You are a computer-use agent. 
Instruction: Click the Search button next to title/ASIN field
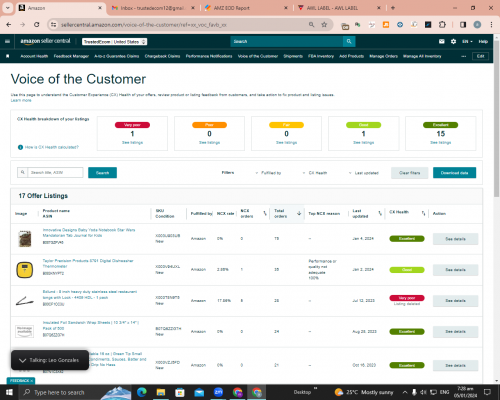pos(102,173)
